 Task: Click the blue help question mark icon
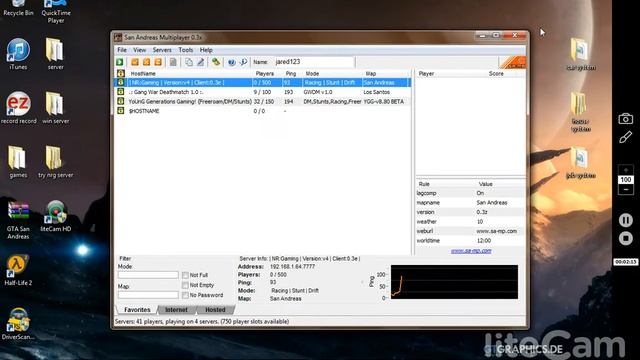coord(231,62)
